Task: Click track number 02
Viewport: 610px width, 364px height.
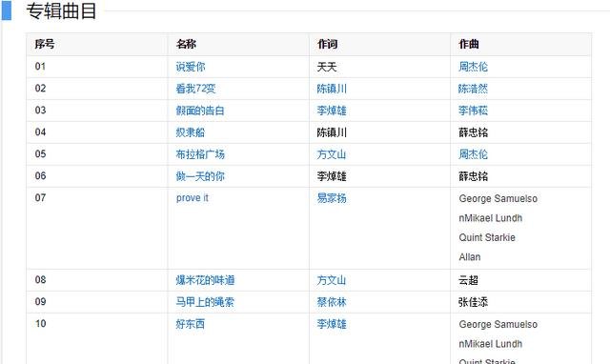Action: click(x=40, y=88)
